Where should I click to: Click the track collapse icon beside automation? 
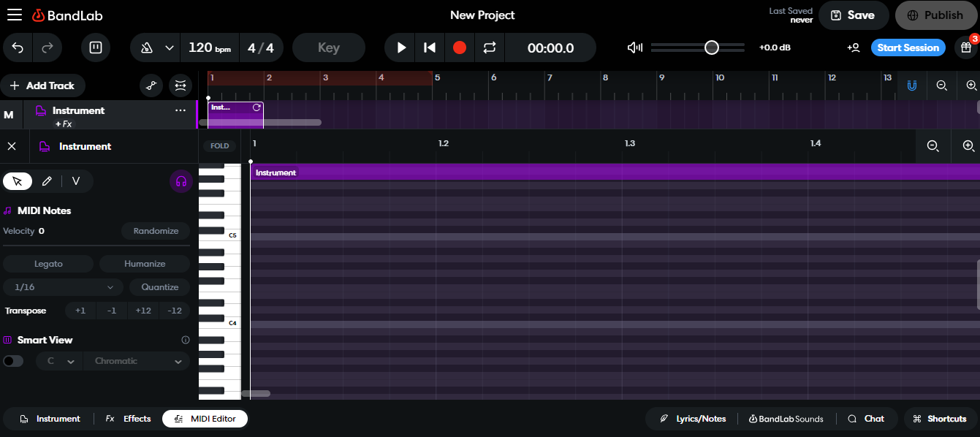point(180,85)
